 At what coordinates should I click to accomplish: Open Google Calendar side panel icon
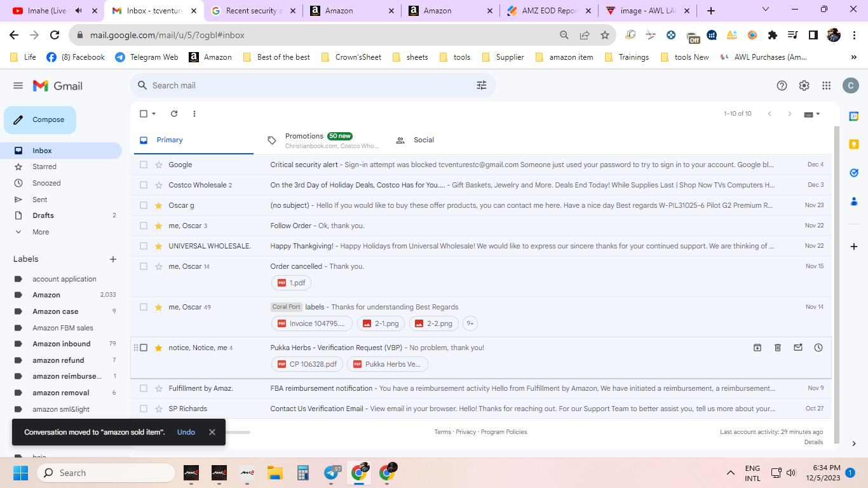[x=854, y=116]
